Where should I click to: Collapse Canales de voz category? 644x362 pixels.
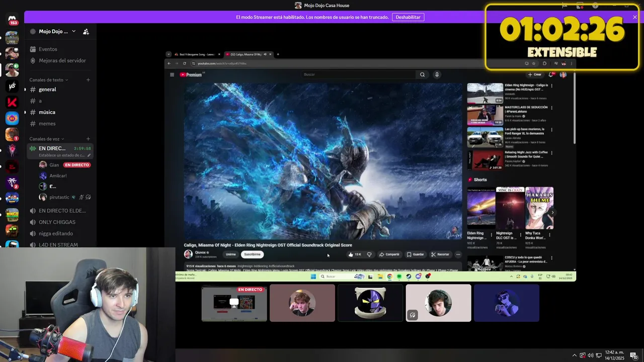46,139
